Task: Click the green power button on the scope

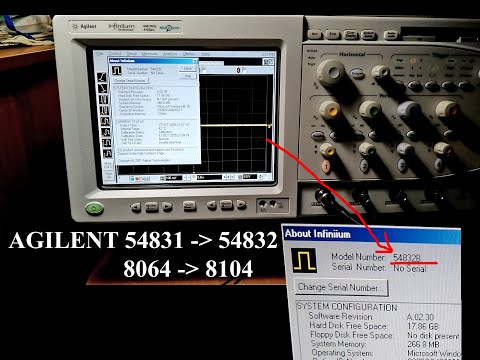Action: click(94, 209)
